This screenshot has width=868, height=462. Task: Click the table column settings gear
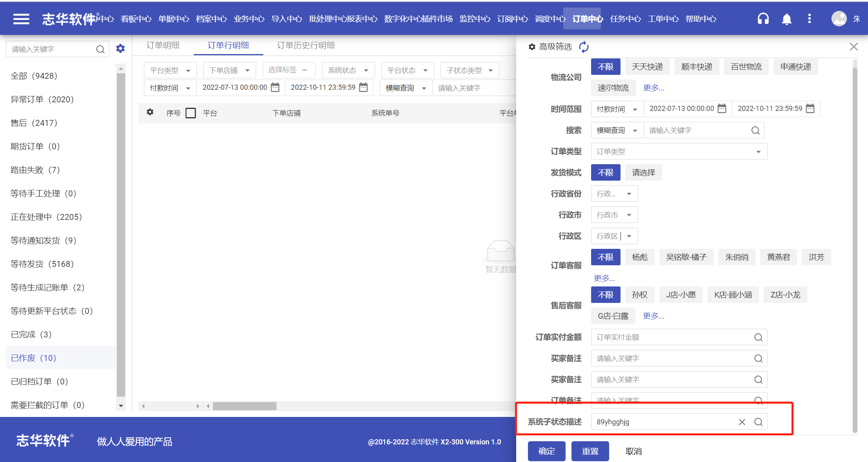point(150,112)
